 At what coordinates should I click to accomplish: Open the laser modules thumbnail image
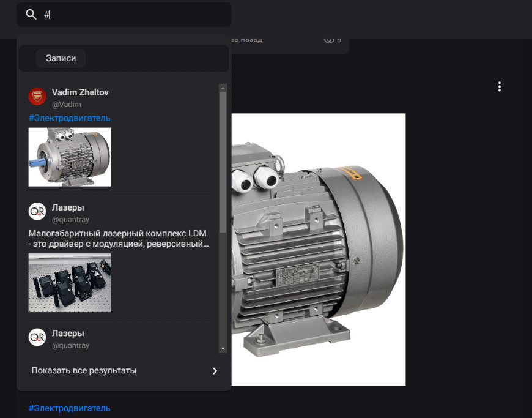pos(70,283)
